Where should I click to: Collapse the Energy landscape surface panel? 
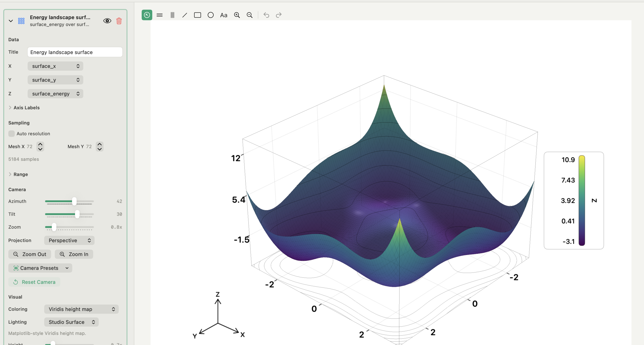[x=11, y=21]
